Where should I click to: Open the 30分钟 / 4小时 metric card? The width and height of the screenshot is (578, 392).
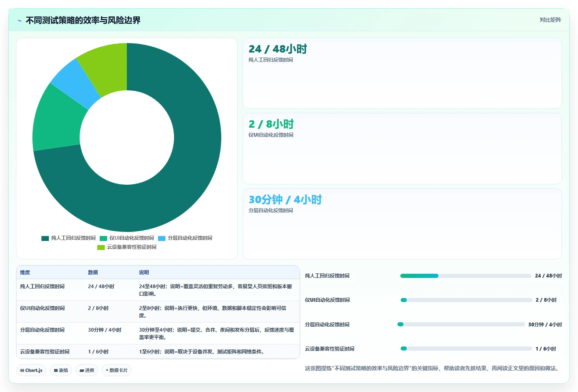click(x=402, y=224)
